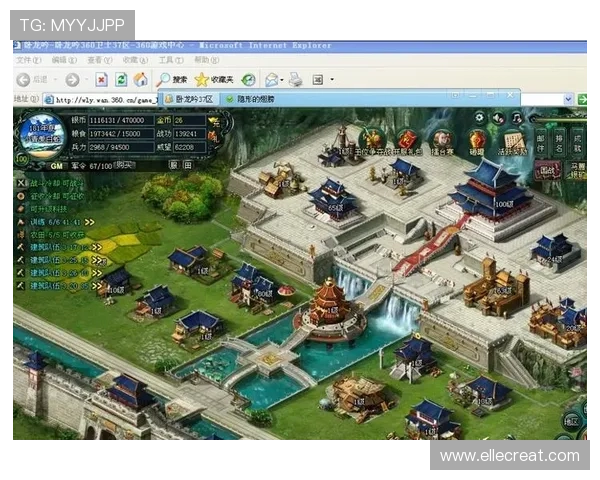Click the season avatar portrait orb

pyautogui.click(x=42, y=136)
